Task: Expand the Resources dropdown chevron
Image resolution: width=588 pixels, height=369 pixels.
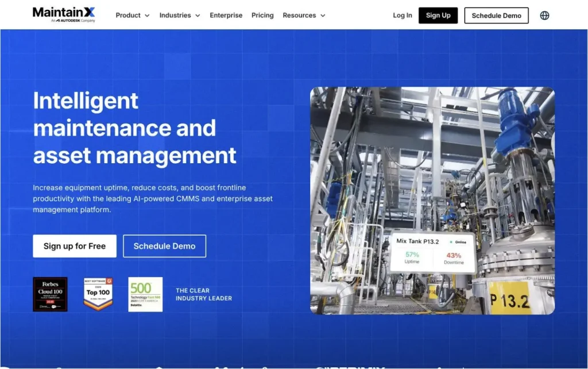Action: (x=323, y=16)
